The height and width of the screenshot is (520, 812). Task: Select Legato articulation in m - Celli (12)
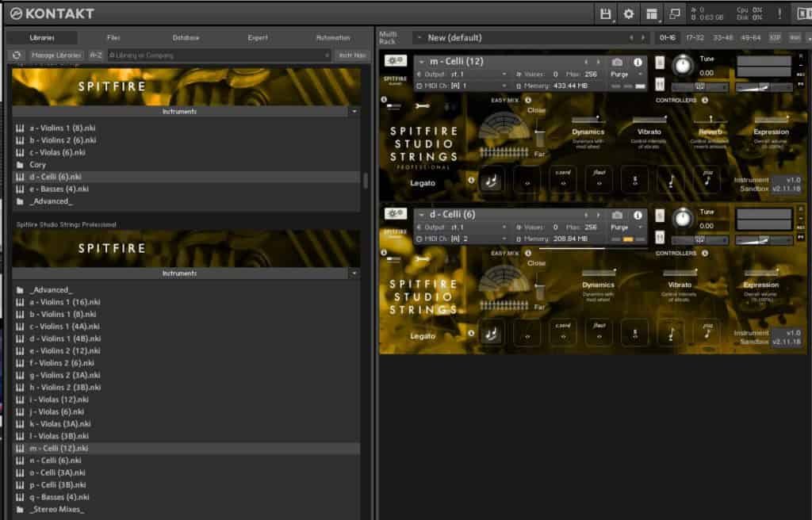[x=491, y=181]
